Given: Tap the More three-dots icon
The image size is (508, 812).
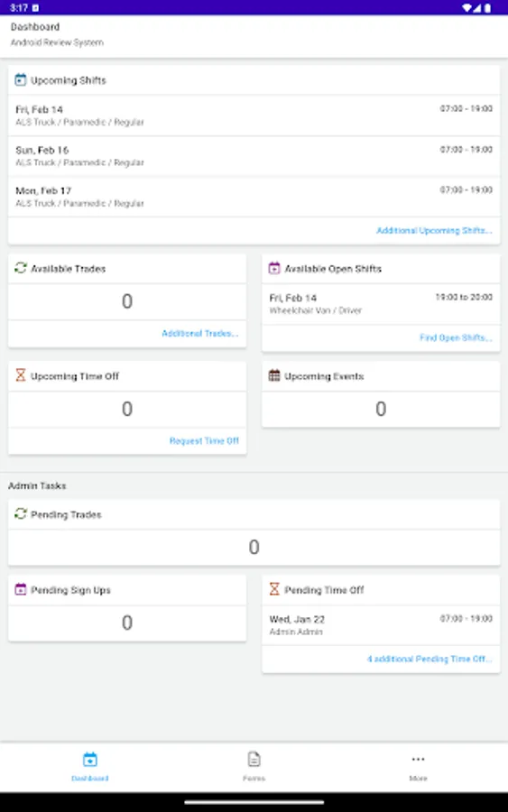Looking at the screenshot, I should (418, 759).
